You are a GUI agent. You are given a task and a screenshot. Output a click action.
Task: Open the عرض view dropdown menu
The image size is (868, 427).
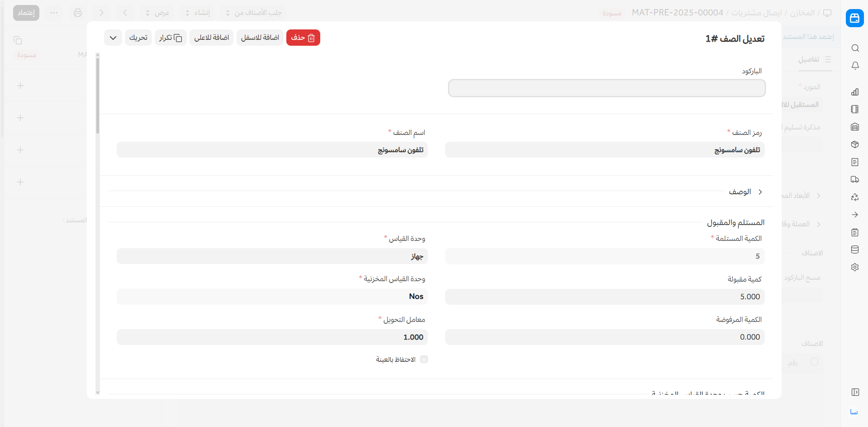[x=157, y=13]
